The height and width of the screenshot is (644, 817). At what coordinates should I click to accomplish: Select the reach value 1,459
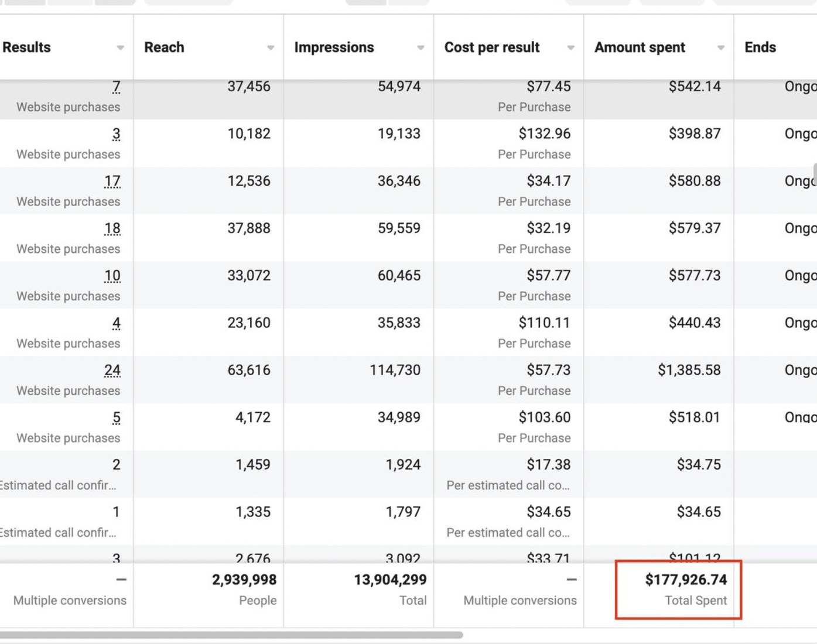click(253, 465)
